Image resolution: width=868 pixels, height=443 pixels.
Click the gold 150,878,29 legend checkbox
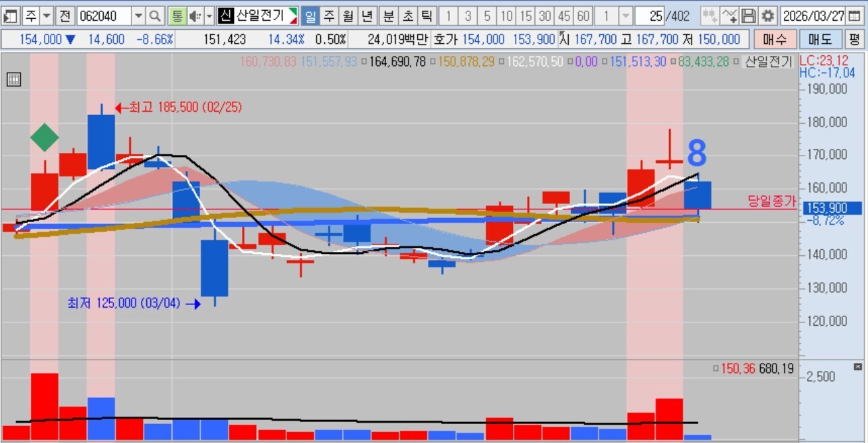point(433,63)
